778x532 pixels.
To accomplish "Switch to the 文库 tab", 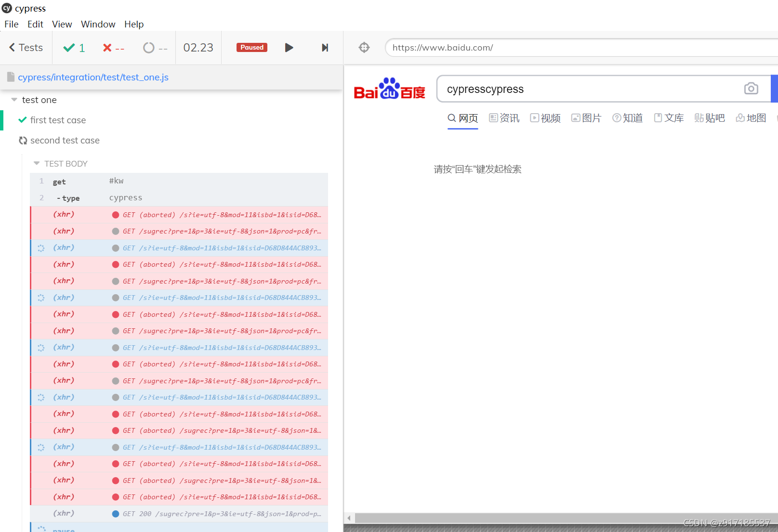I will [669, 118].
